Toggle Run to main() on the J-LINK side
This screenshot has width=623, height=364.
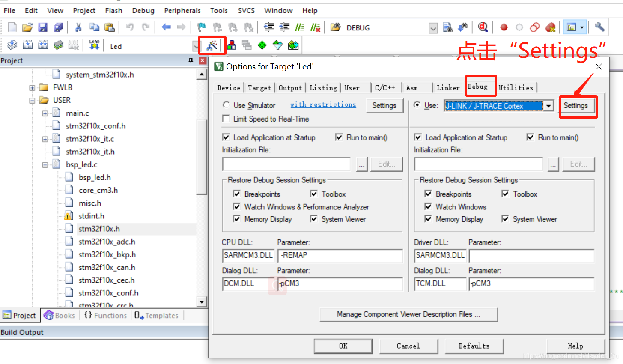click(530, 137)
